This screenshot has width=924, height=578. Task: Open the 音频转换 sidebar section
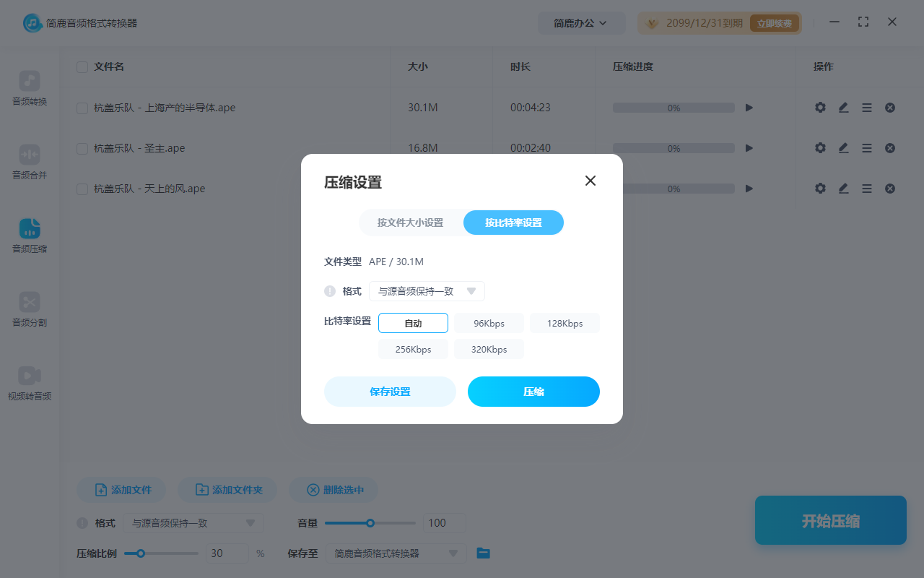[30, 89]
